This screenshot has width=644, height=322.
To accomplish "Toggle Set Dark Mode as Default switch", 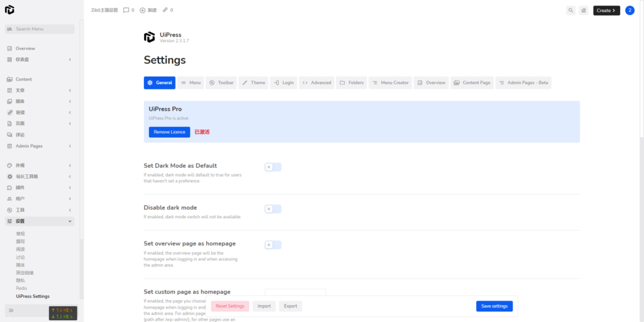I will (273, 167).
